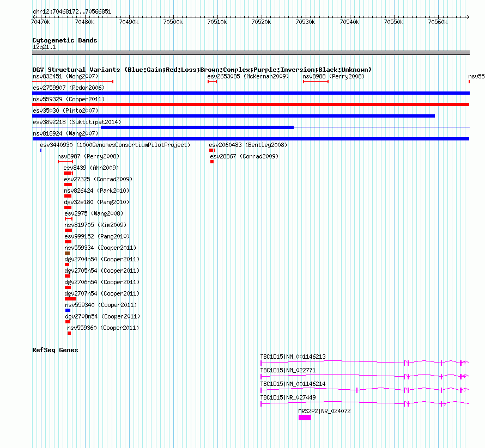Select the red dgv2707n54 loss bar
The height and width of the screenshot is (448, 485).
coord(70,299)
